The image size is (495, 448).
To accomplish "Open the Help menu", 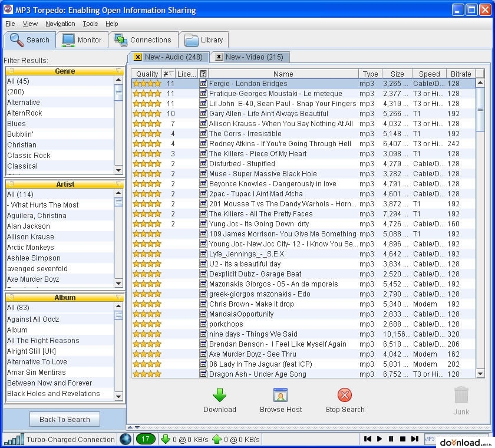I will coord(112,24).
